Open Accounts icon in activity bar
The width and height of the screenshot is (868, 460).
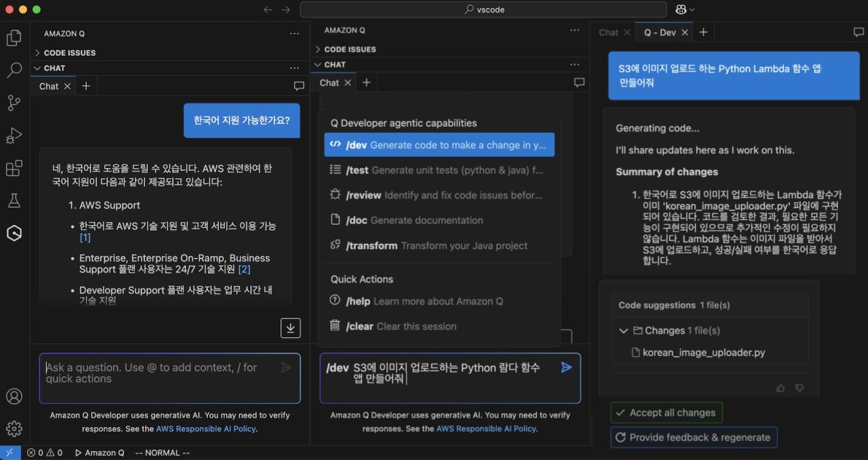pyautogui.click(x=14, y=396)
